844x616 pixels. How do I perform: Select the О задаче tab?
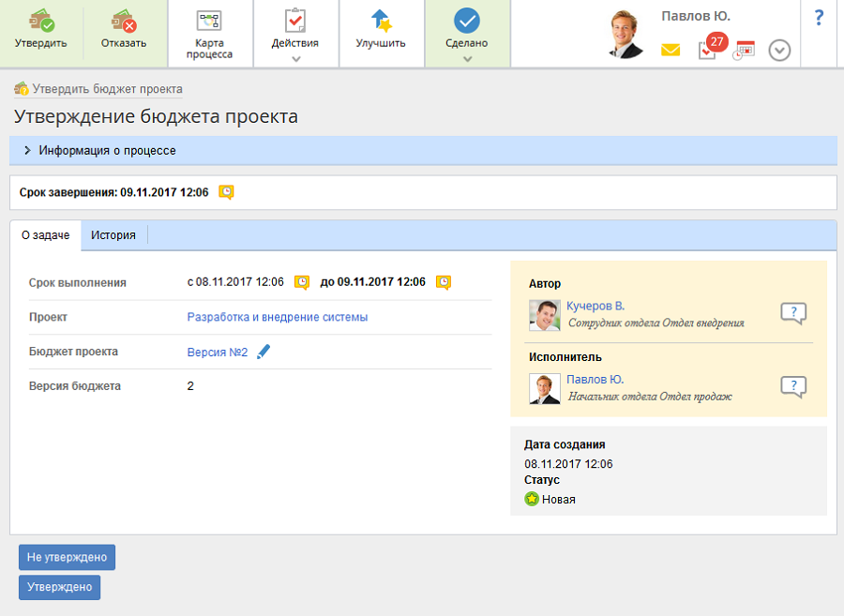tap(45, 235)
